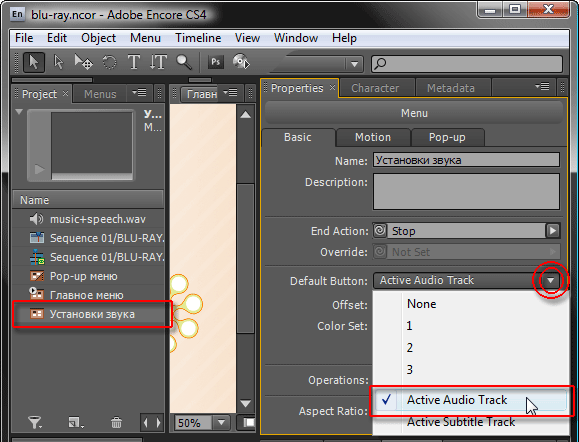579x442 pixels.
Task: Open the Project panel options menu
Action: (139, 92)
